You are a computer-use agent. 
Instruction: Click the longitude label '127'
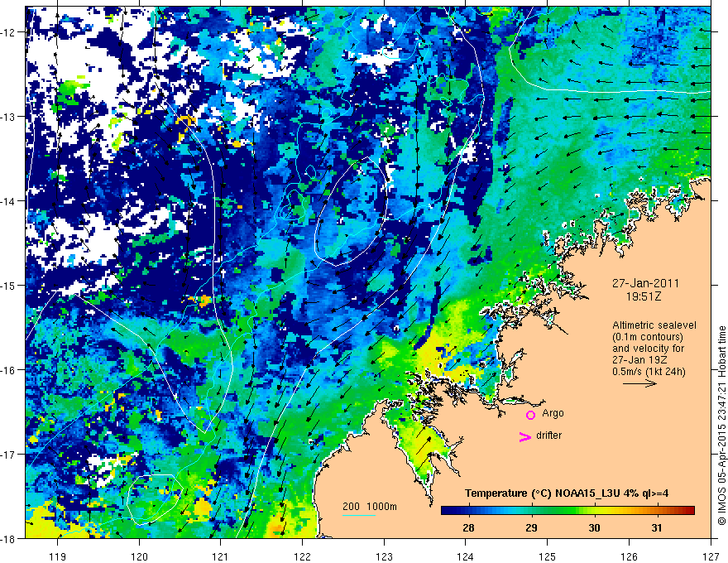tap(711, 556)
